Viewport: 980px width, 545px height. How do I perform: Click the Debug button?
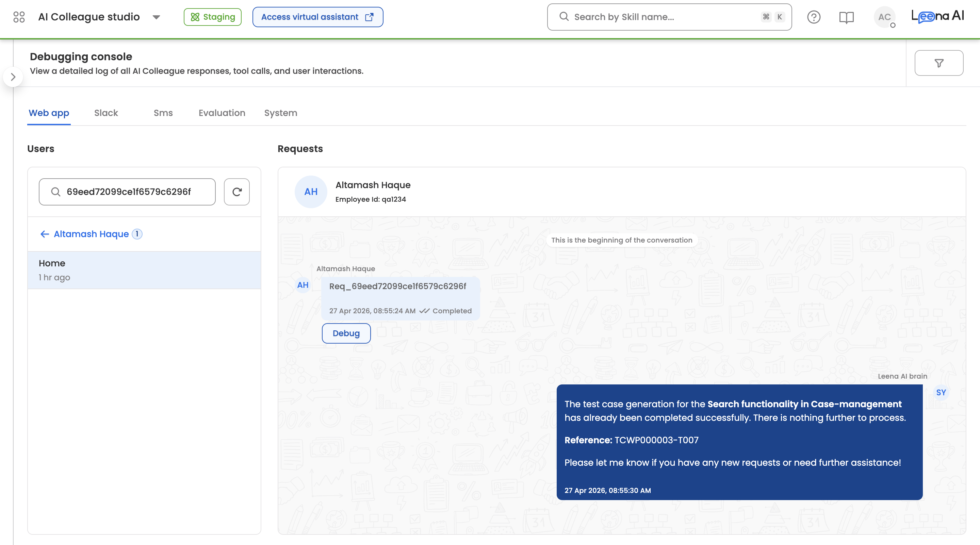coord(346,333)
